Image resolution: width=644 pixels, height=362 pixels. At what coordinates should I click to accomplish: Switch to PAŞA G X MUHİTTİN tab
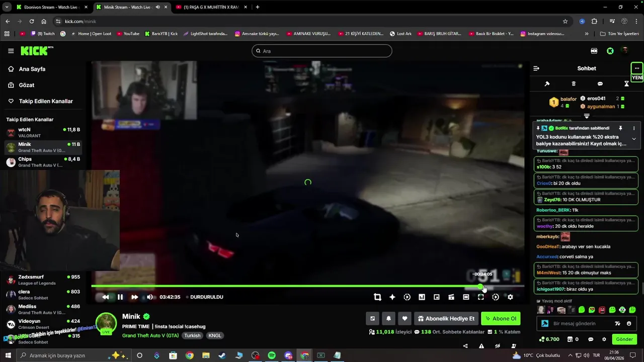coord(210,7)
